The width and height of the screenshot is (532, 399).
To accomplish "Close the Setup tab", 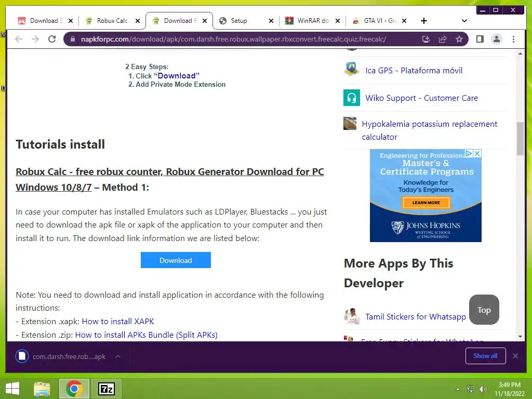I will [x=271, y=21].
